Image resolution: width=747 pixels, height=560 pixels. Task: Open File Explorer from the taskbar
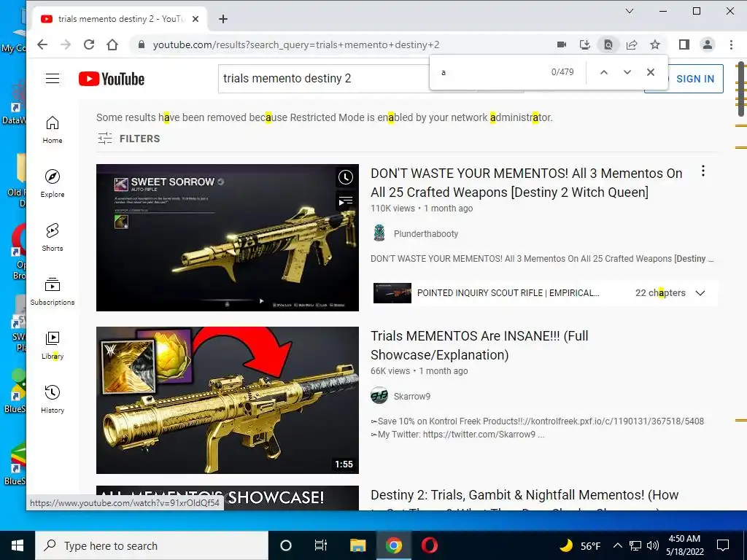coord(357,545)
